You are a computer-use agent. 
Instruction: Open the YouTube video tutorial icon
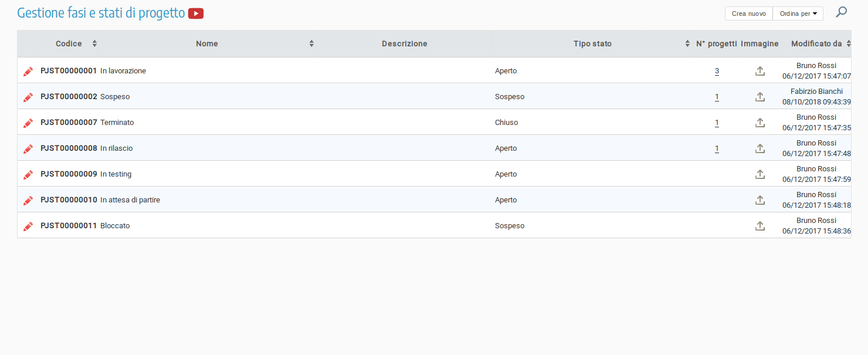pos(196,13)
